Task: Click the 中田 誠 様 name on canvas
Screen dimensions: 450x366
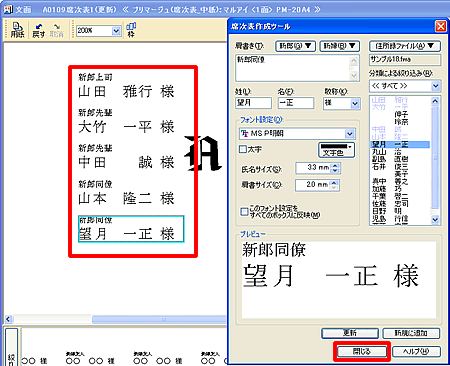Action: coord(126,163)
